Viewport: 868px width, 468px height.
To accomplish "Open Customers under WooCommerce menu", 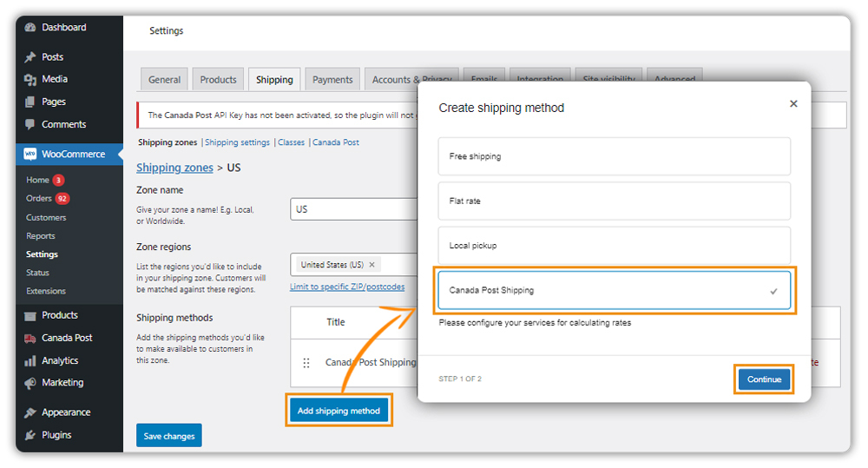I will pos(46,218).
